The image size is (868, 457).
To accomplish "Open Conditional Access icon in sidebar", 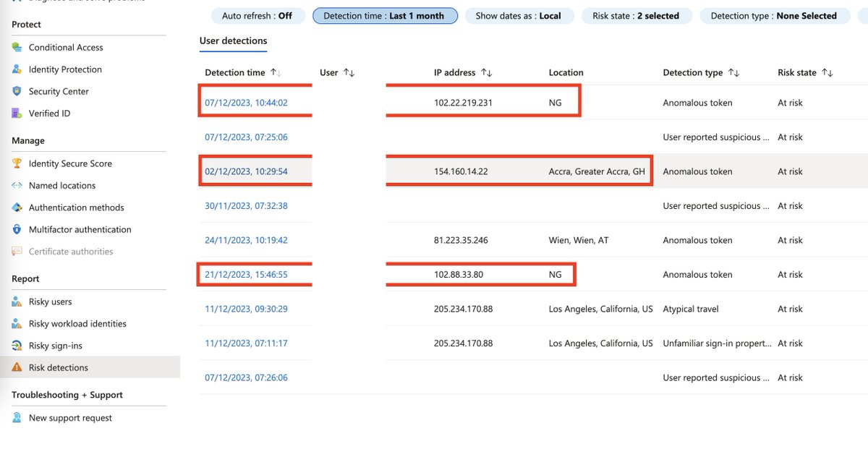I will coord(17,47).
